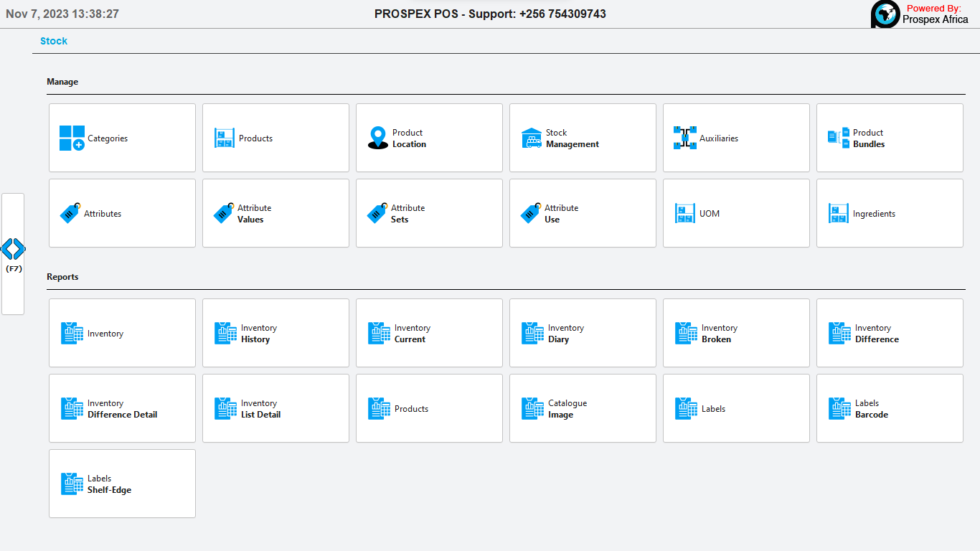Open the Categories tile icon
Viewport: 980px width, 551px height.
(72, 138)
